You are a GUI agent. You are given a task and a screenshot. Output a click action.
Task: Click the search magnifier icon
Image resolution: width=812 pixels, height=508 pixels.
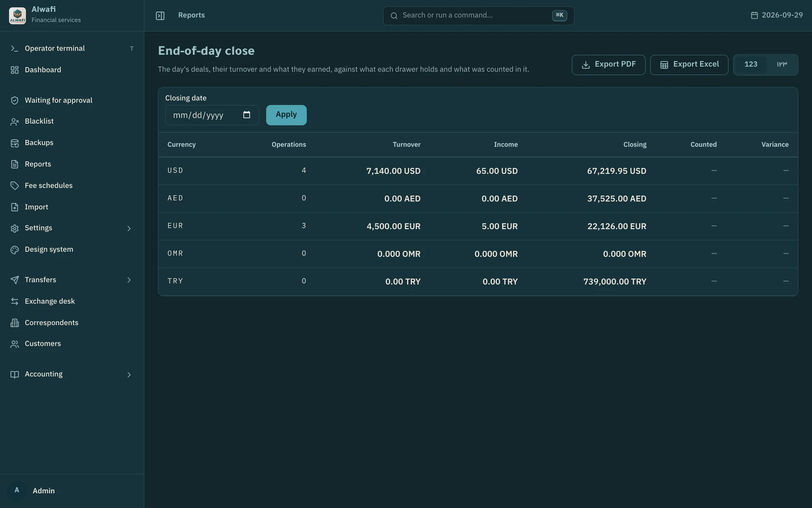click(394, 16)
